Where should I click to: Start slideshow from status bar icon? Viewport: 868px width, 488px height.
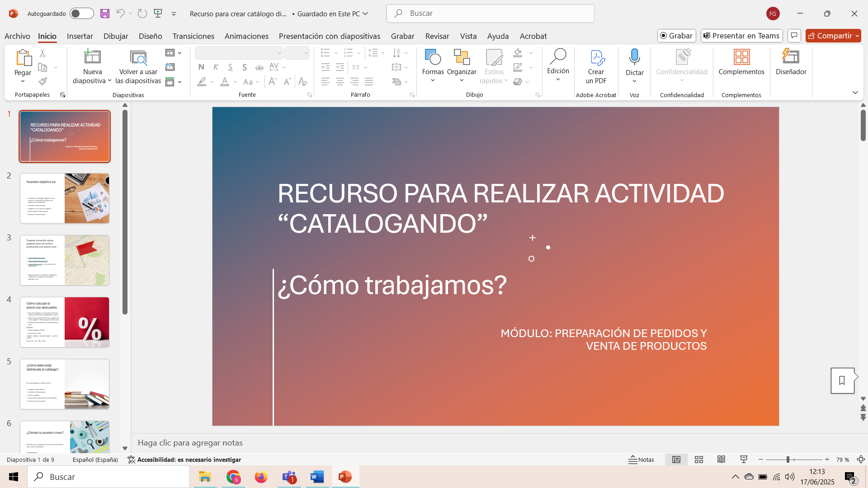[x=744, y=460]
